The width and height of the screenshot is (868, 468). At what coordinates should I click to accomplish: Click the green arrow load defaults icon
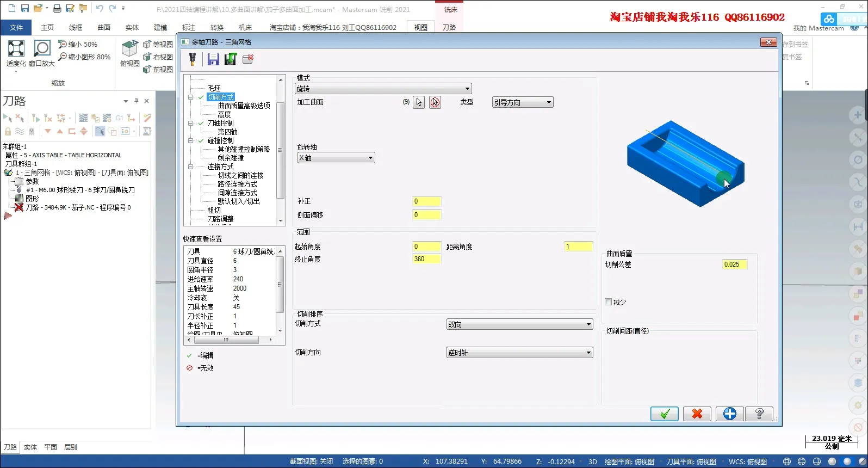[231, 59]
